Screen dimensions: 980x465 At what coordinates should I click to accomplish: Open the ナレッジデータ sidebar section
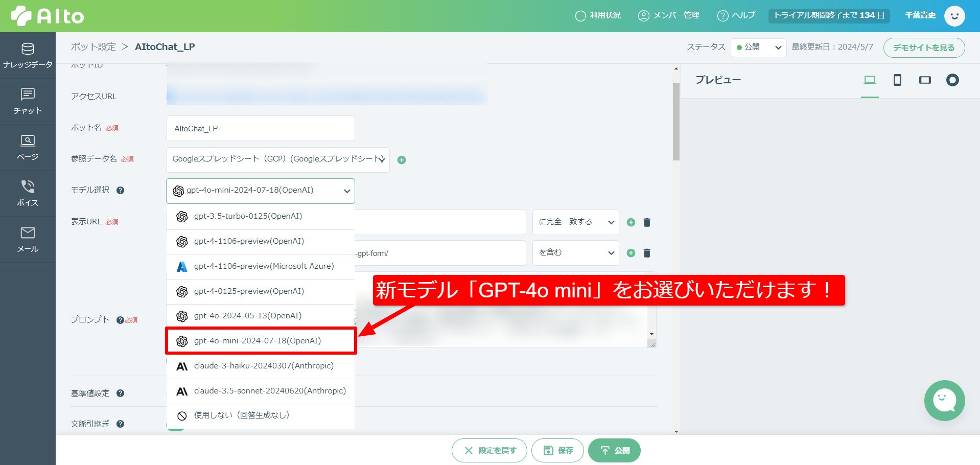[28, 55]
